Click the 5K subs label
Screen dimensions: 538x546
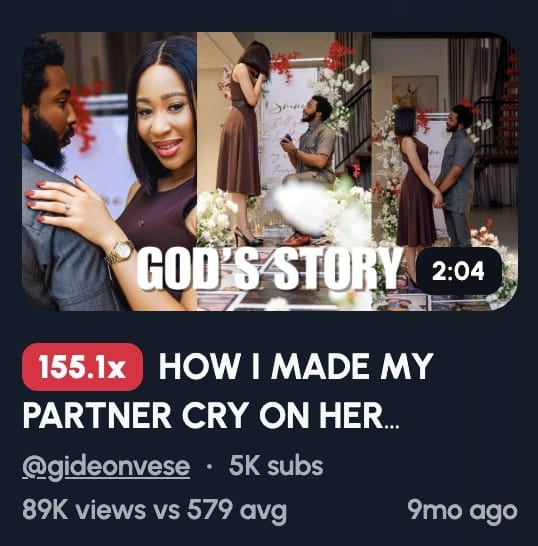[x=276, y=466]
